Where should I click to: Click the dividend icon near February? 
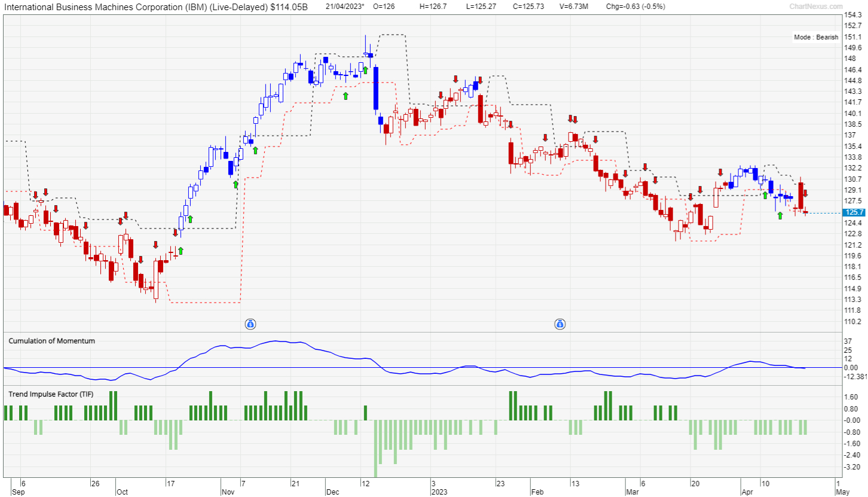[x=560, y=324]
